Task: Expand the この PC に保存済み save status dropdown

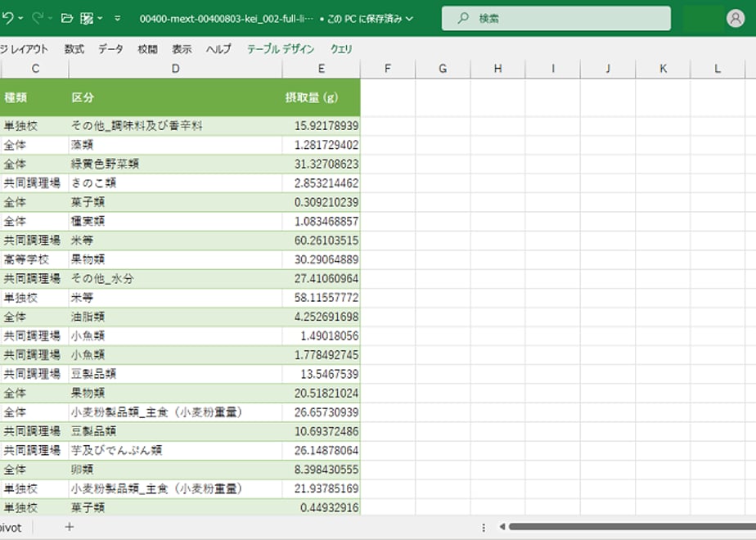Action: tap(409, 19)
